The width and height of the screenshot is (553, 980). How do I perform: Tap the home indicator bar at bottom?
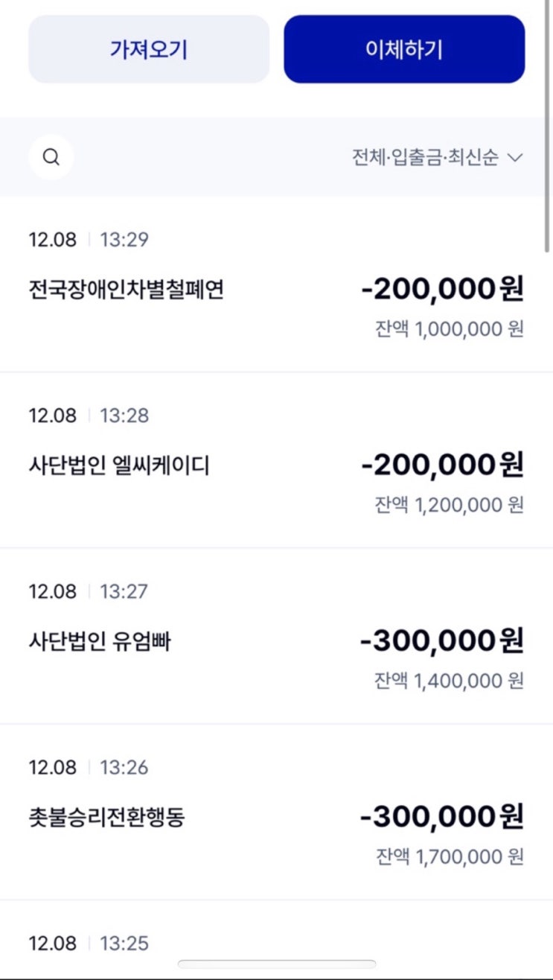click(276, 964)
